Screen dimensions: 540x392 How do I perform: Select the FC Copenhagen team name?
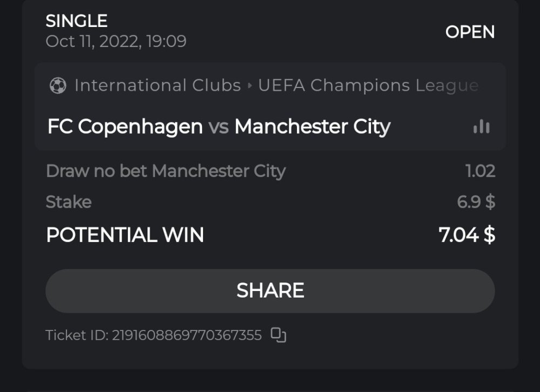point(125,127)
